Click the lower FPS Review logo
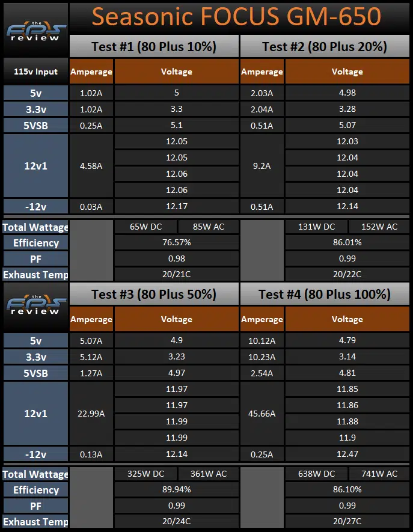 pos(35,305)
